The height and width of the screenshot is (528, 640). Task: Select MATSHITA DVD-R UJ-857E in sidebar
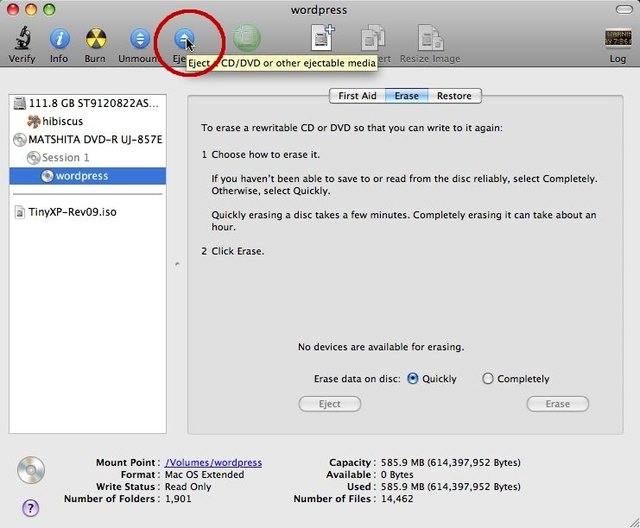tap(87, 140)
